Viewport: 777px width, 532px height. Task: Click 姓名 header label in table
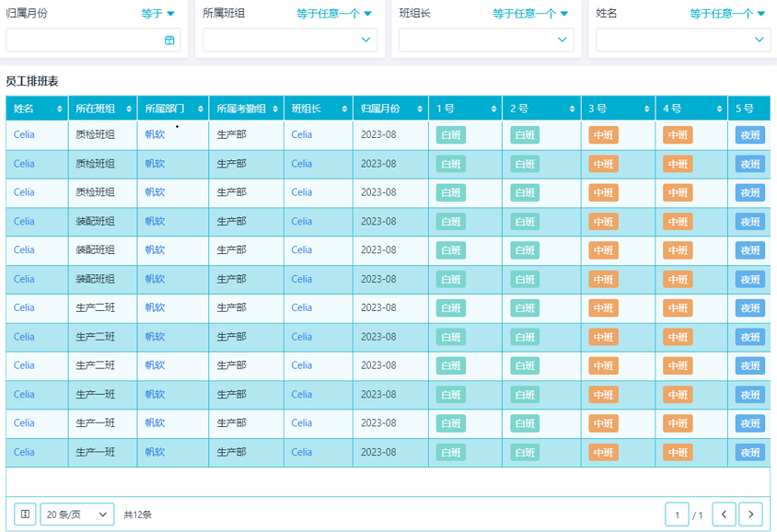click(24, 109)
